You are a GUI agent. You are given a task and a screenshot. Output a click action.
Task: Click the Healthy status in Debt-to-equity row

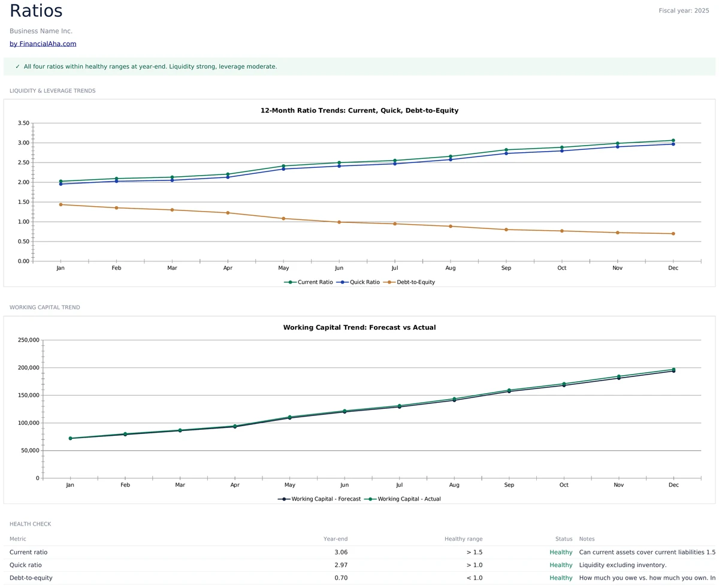561,578
